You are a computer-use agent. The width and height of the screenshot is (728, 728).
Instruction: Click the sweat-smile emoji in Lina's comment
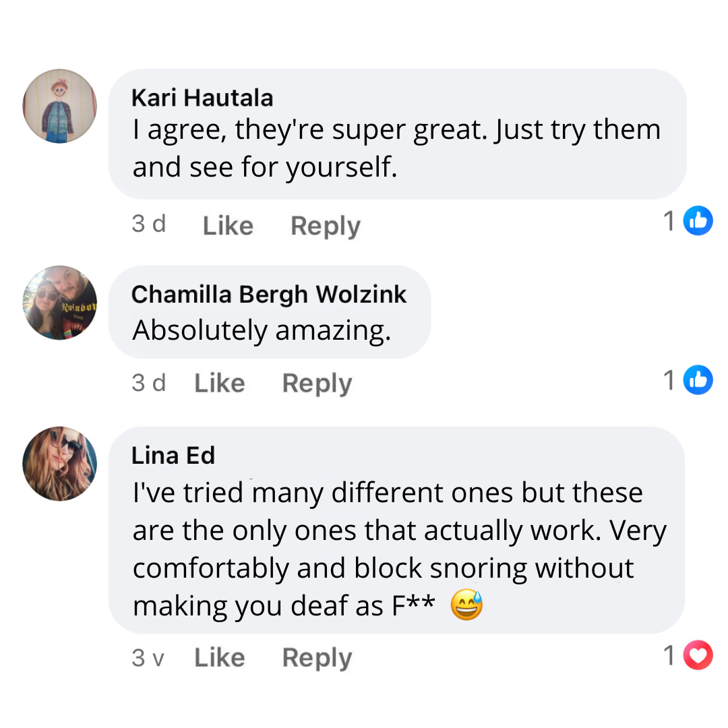tap(466, 605)
